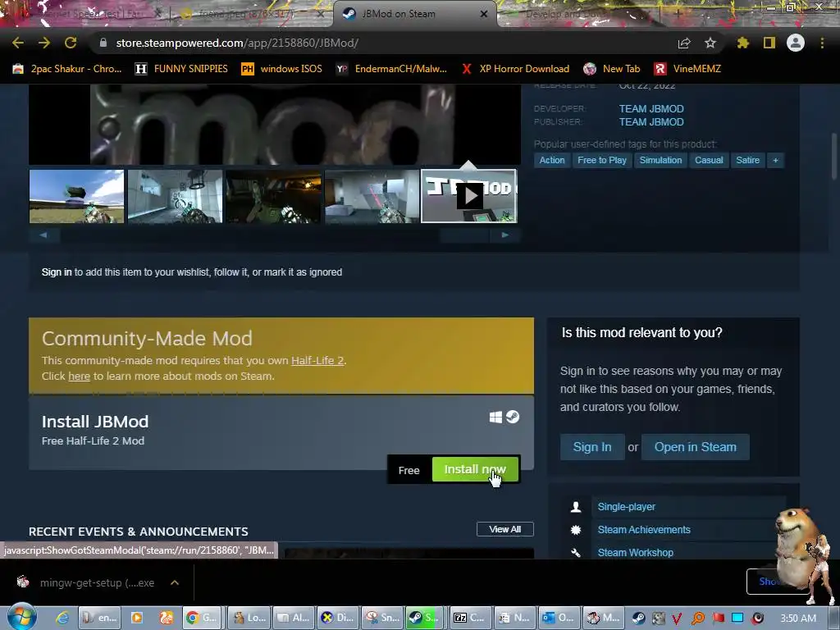840x630 pixels.
Task: Click the Sign in wishlist link
Action: [x=57, y=272]
